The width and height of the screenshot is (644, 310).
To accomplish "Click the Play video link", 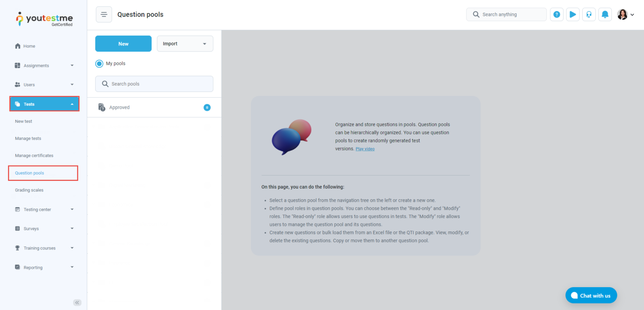I will point(365,149).
